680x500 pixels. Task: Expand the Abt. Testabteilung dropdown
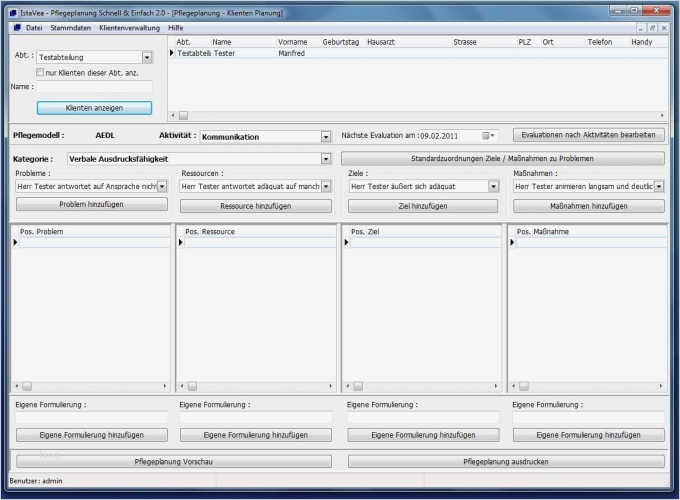point(147,58)
